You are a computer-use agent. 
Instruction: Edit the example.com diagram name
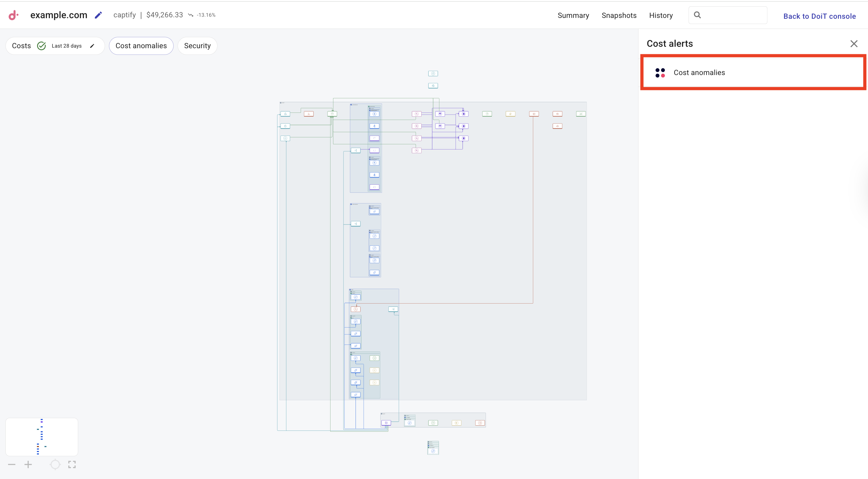coord(98,15)
